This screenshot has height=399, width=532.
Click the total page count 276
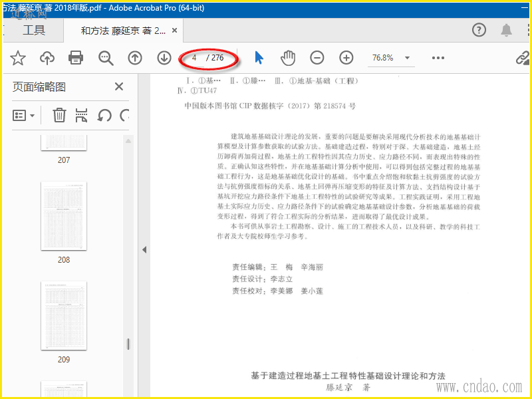pyautogui.click(x=217, y=58)
